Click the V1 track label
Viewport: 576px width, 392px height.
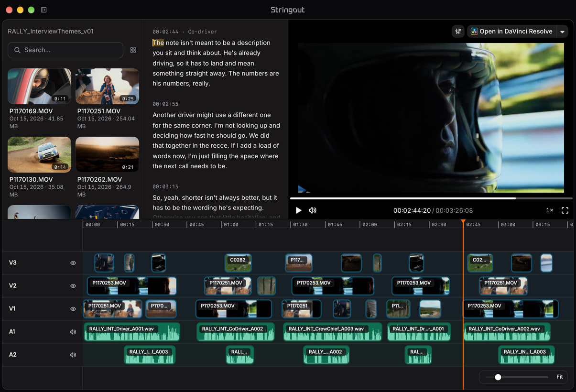[x=12, y=309]
